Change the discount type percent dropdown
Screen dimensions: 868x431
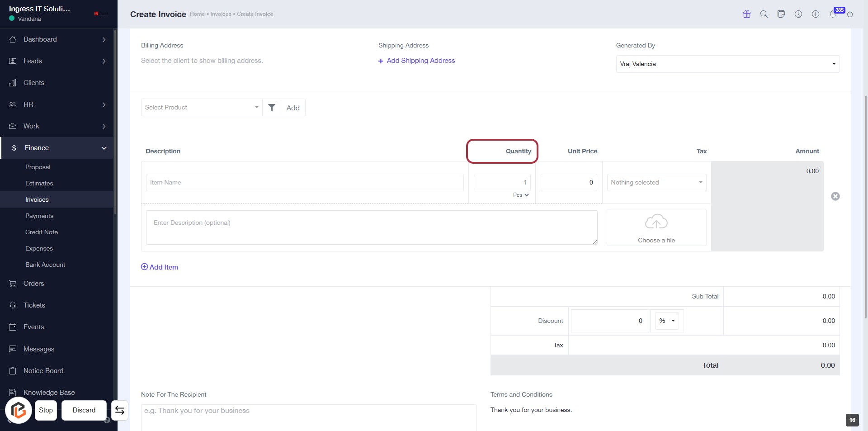(666, 321)
